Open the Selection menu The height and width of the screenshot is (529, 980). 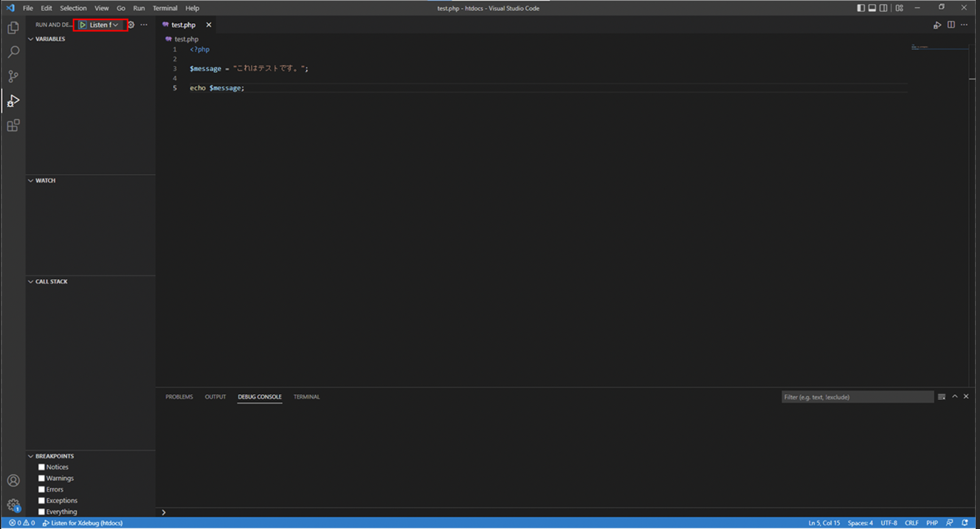pyautogui.click(x=73, y=8)
